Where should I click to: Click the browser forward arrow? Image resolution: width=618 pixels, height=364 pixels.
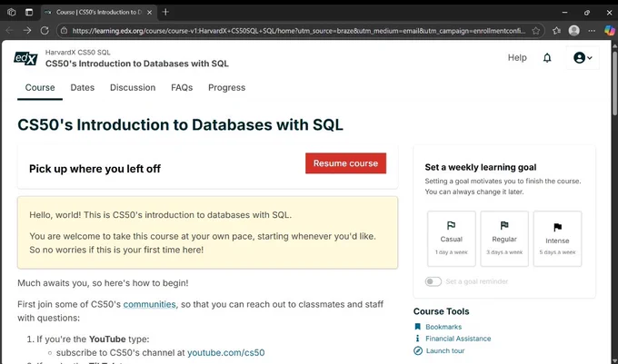click(27, 30)
